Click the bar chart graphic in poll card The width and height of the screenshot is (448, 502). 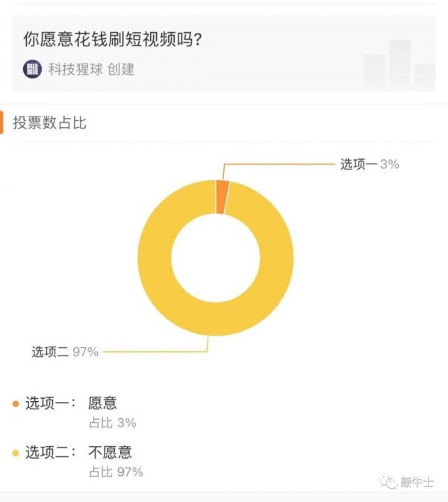399,61
